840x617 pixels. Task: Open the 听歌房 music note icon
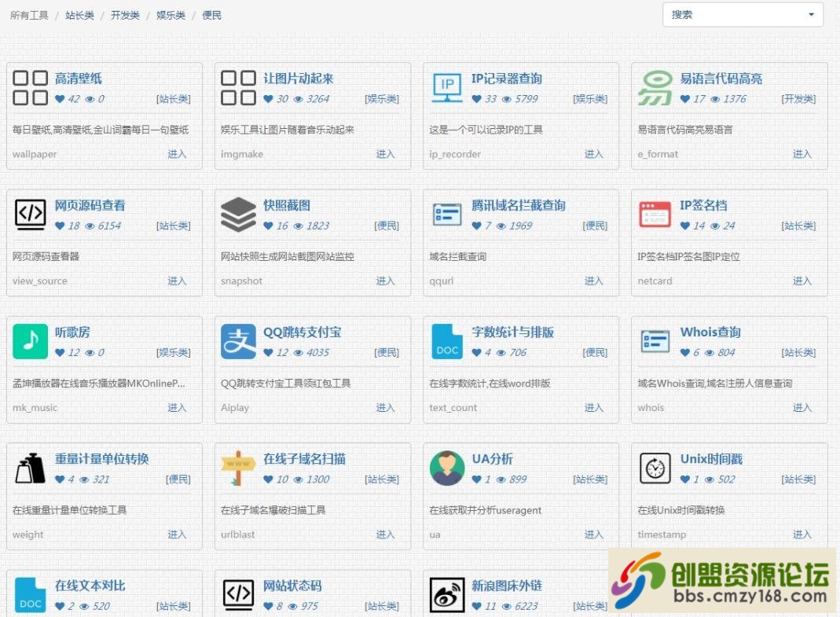click(30, 341)
